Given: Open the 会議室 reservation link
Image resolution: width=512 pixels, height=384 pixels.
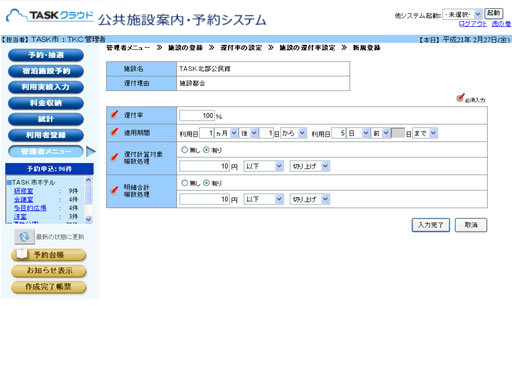Looking at the screenshot, I should click(23, 200).
